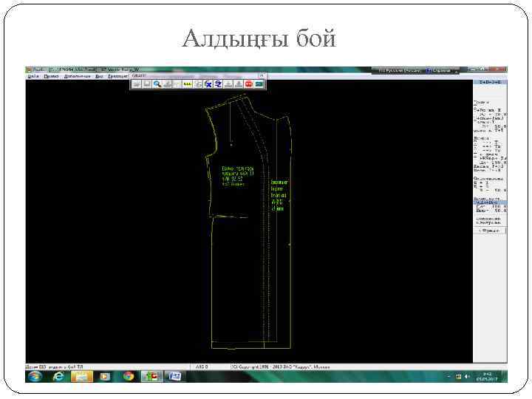Screen dimensions: 532x399
Task: Click the button at the right panel bottom
Action: coord(490,231)
